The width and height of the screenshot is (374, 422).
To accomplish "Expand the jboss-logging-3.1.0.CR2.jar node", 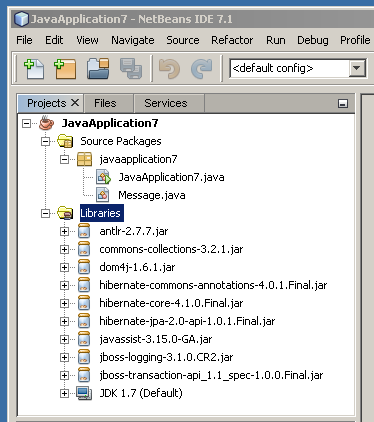I will point(64,358).
